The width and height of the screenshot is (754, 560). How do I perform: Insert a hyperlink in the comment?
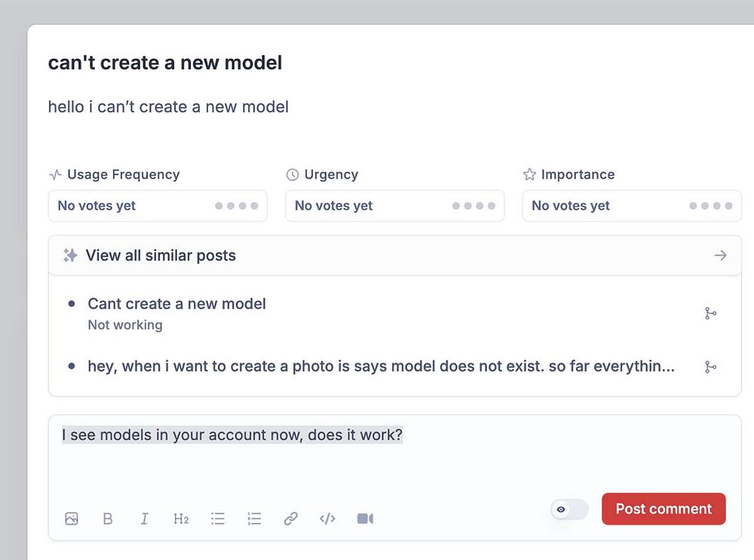(291, 519)
